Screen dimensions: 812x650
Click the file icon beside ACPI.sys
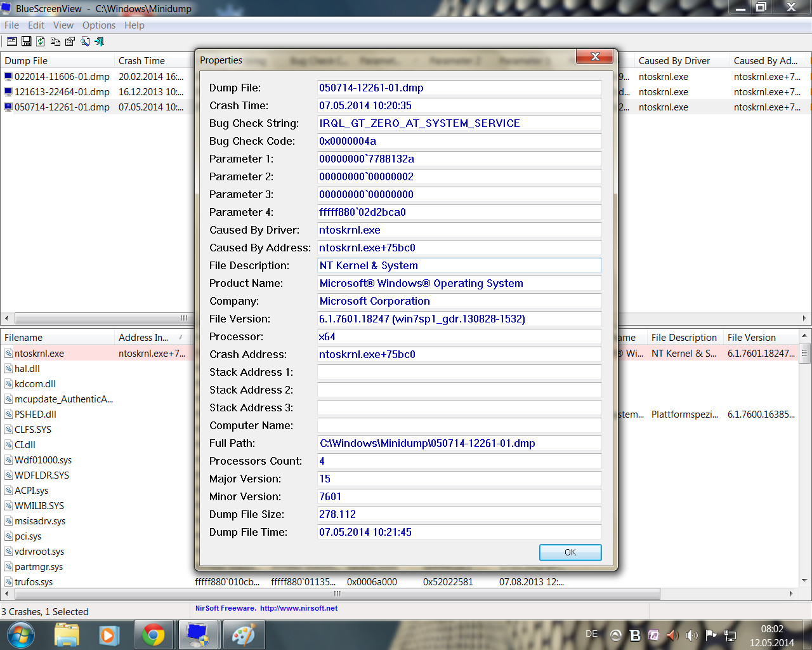[x=9, y=491]
